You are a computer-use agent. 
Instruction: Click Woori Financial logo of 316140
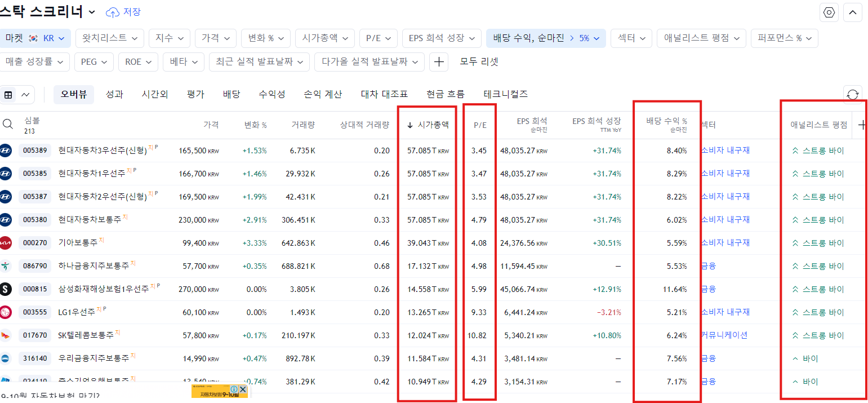(6, 358)
